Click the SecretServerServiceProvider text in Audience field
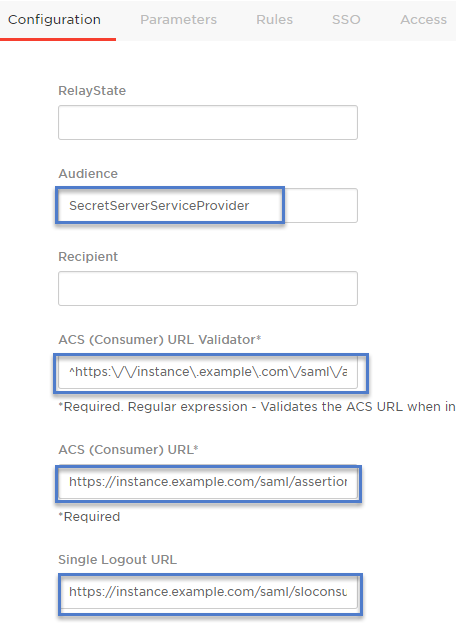The width and height of the screenshot is (456, 628). pos(159,205)
